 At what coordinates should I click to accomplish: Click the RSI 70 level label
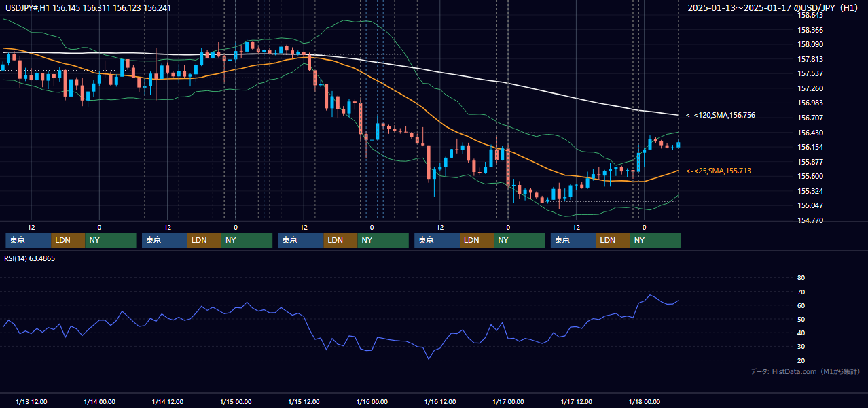coord(801,292)
